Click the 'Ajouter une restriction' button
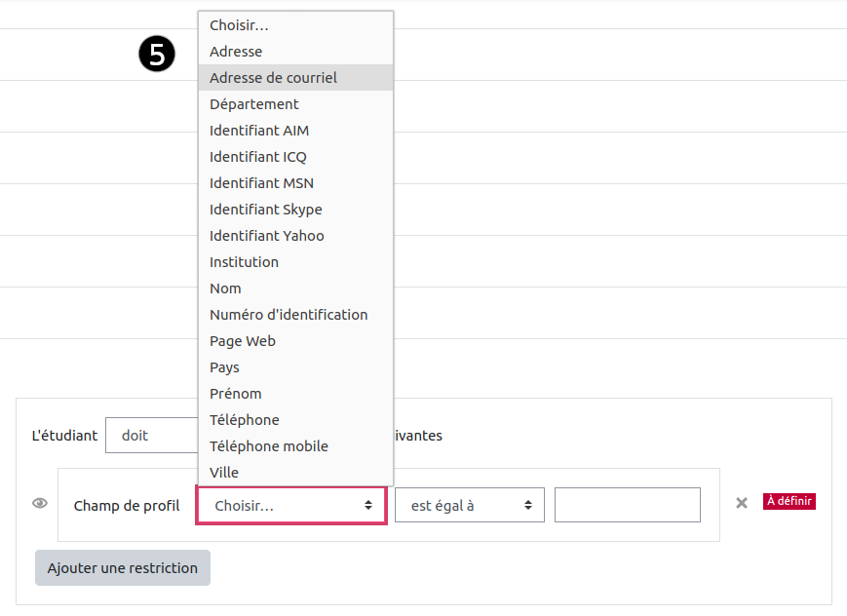Image resolution: width=847 pixels, height=616 pixels. [123, 568]
